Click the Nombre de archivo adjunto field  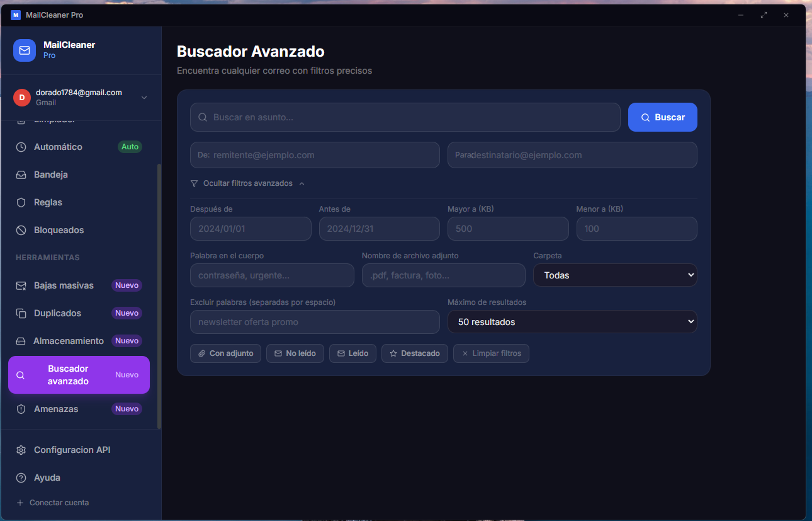tap(444, 275)
